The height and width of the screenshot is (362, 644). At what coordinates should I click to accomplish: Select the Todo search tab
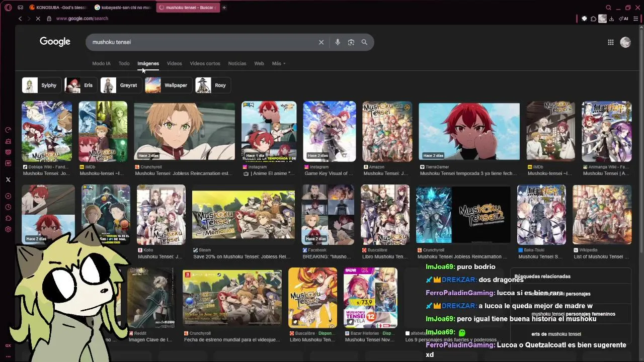click(124, 63)
